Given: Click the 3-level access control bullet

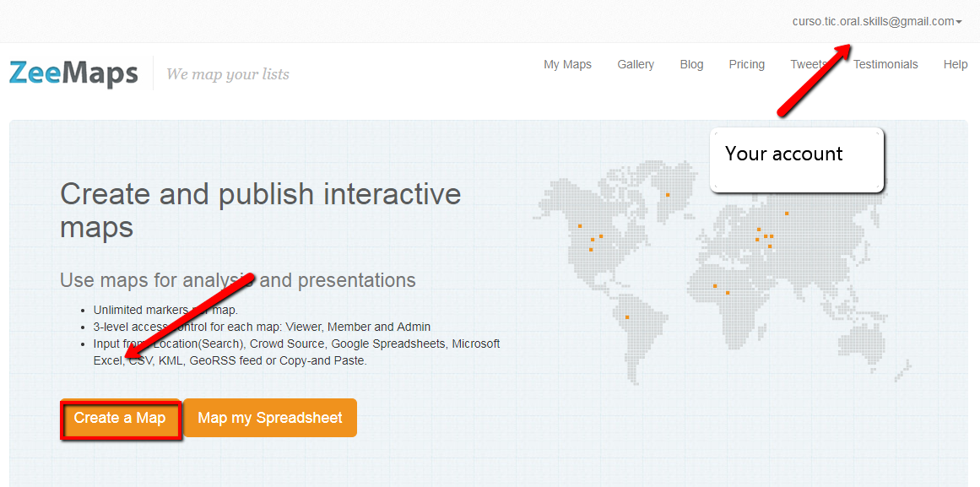Looking at the screenshot, I should tap(262, 327).
